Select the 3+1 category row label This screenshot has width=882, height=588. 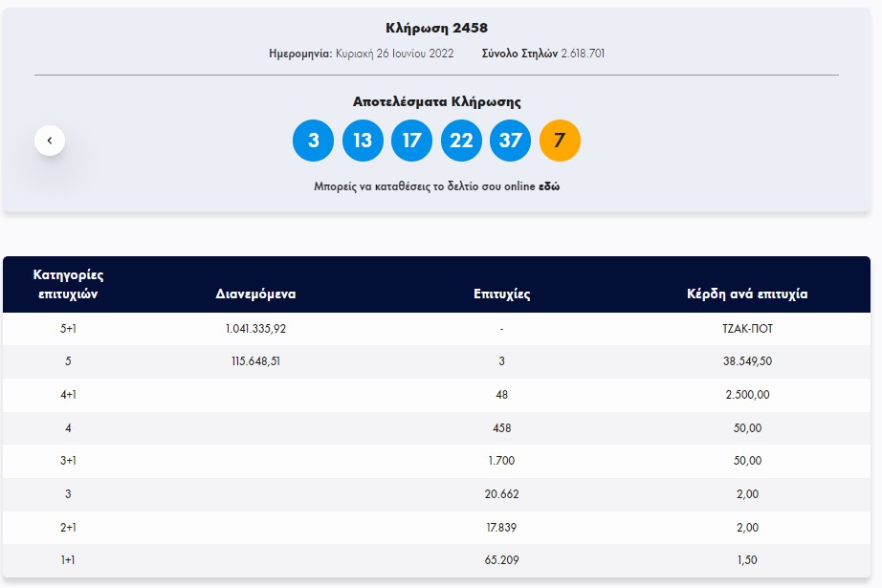[x=68, y=461]
